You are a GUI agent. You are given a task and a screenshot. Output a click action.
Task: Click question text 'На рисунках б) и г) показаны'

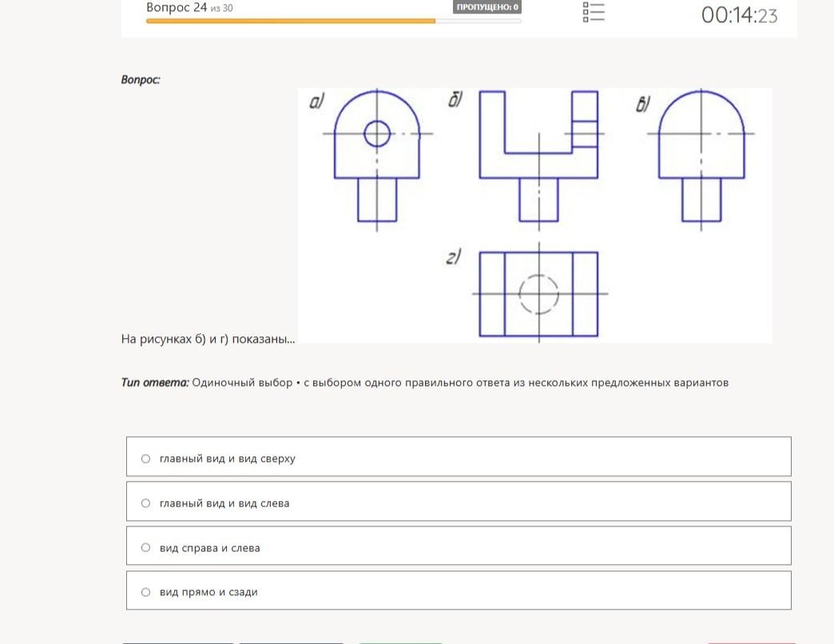[208, 339]
